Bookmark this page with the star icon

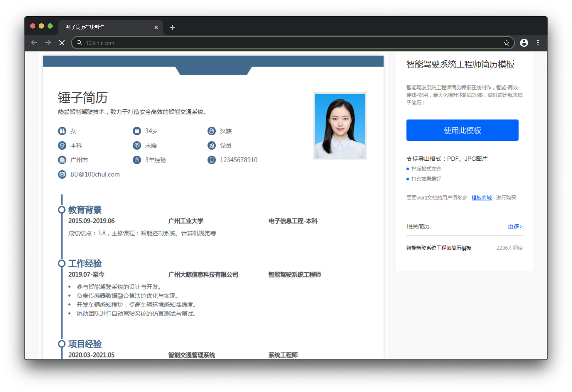[506, 43]
